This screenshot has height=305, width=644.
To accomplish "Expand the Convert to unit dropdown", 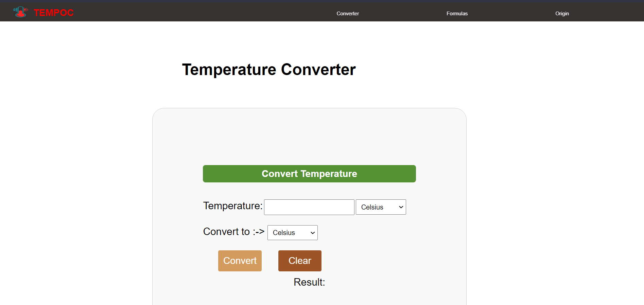I will pyautogui.click(x=292, y=233).
